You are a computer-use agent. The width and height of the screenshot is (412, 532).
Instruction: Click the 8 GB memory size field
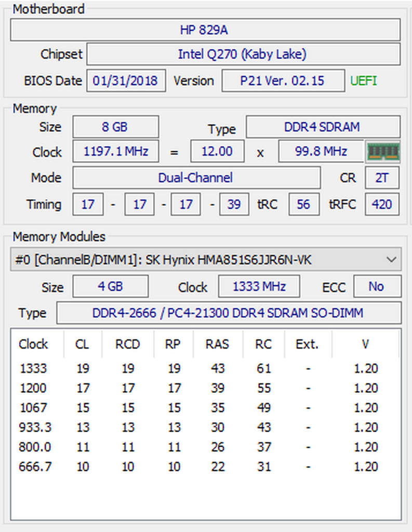115,127
